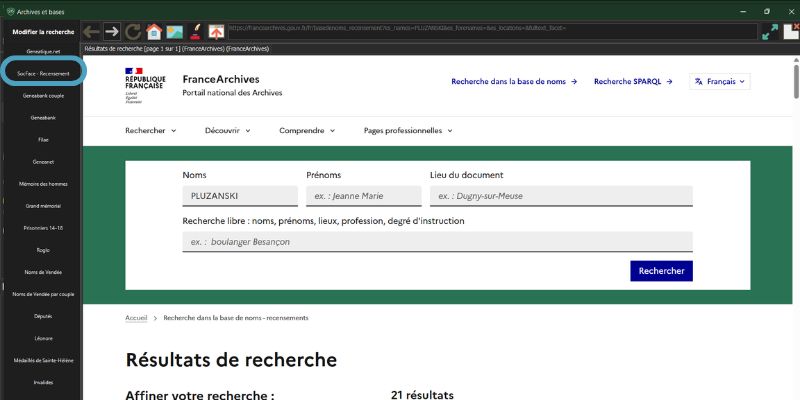Click the blank page icon with red X

pyautogui.click(x=791, y=31)
